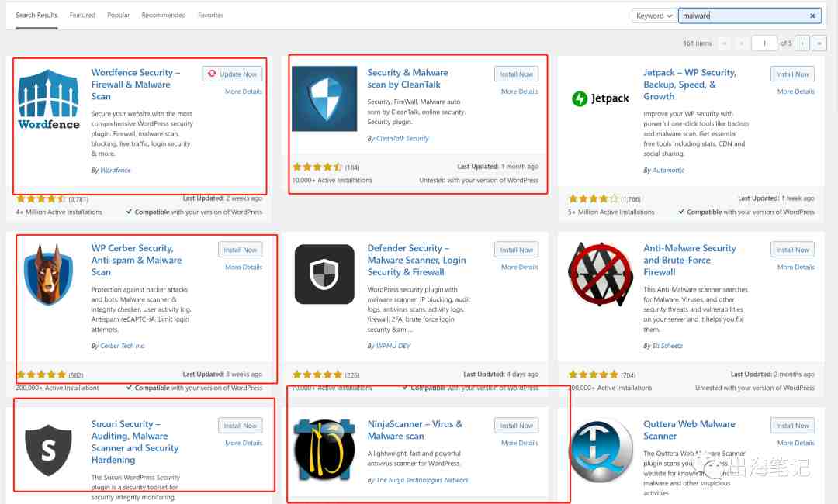The width and height of the screenshot is (838, 504).
Task: Open the Recommended plugins tab
Action: point(164,15)
